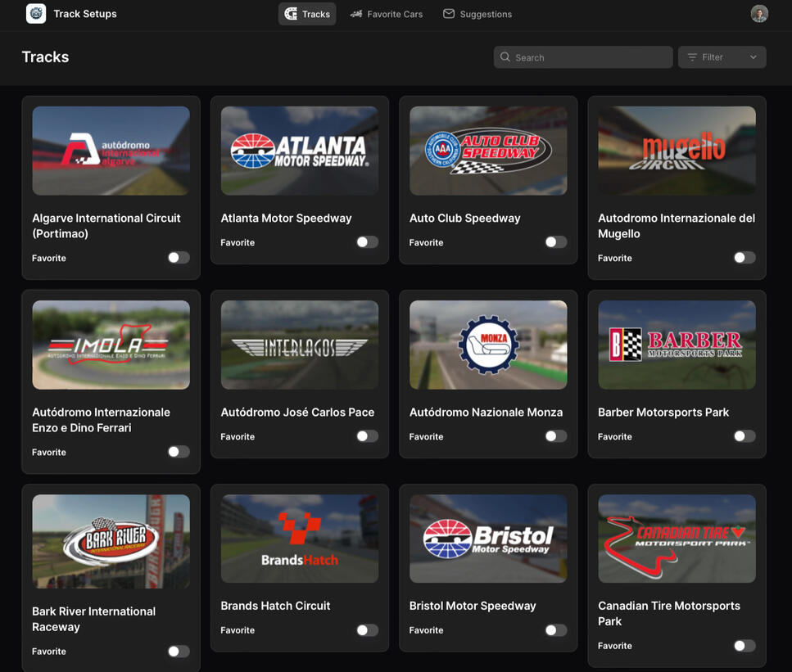Click the Bristol Motor Speedway title text
Viewport: 792px width, 672px height.
coord(473,606)
